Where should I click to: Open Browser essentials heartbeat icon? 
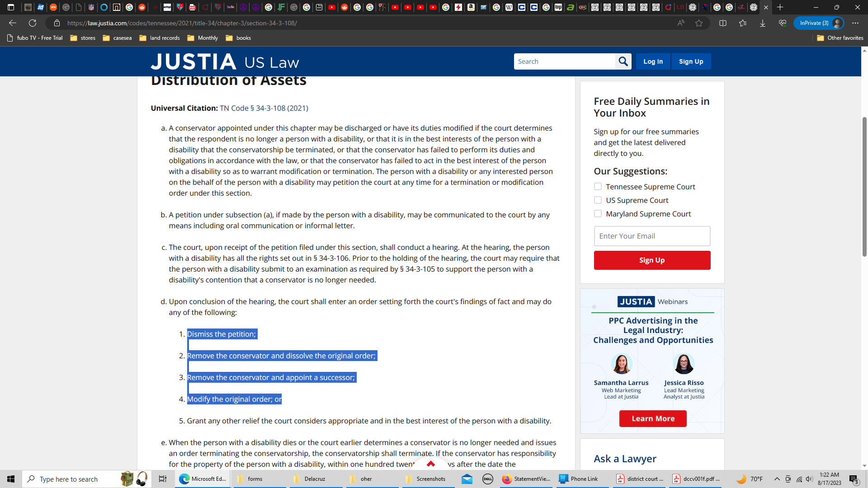(x=783, y=23)
